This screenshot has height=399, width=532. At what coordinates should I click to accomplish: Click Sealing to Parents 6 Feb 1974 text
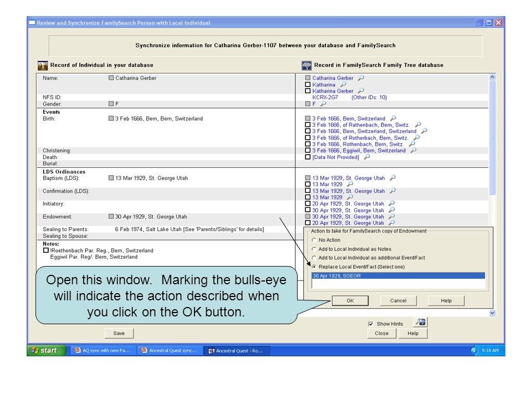pos(190,229)
